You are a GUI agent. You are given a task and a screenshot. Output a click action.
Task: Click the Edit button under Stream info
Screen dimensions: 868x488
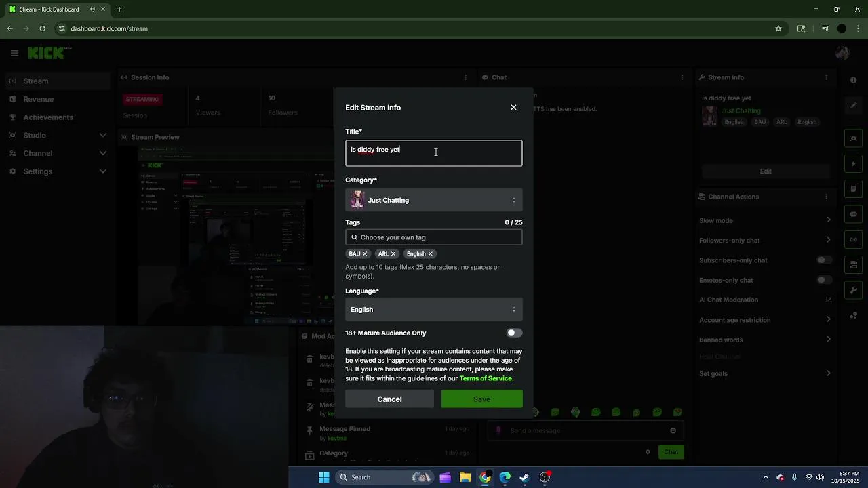[x=766, y=171]
